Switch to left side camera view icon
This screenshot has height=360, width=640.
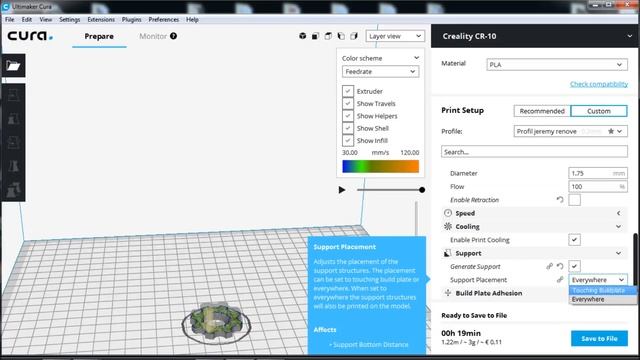tap(341, 36)
